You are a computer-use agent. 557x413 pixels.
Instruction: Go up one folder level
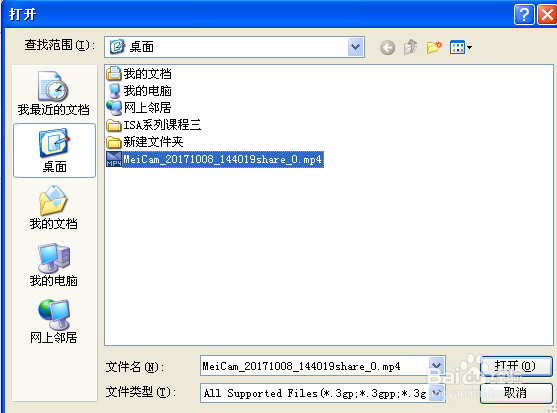pos(411,47)
